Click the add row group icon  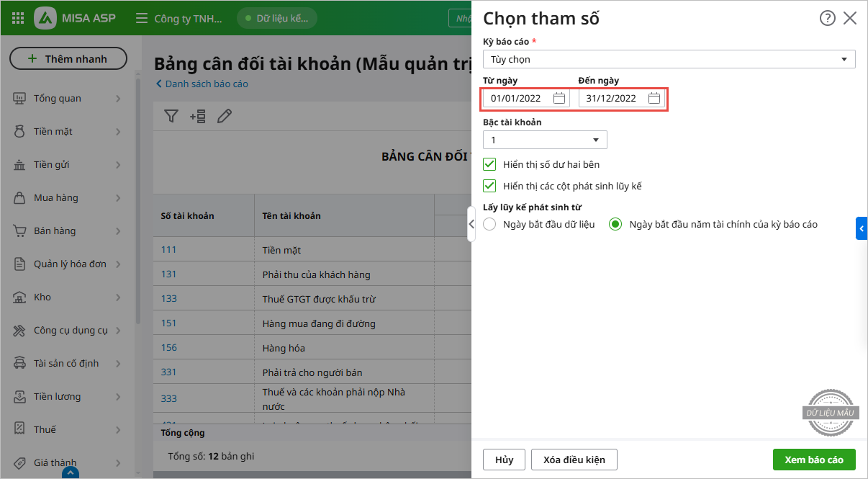click(197, 116)
